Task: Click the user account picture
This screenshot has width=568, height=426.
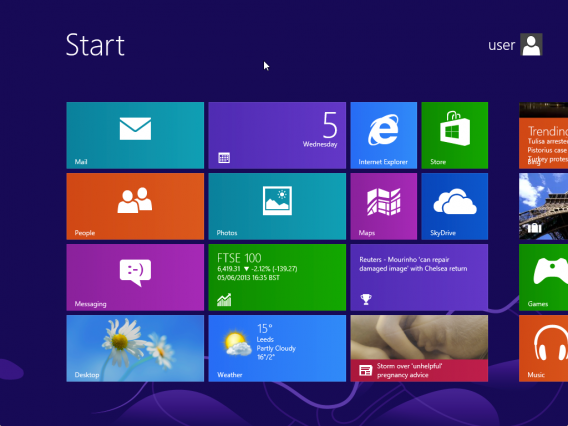Action: pyautogui.click(x=531, y=45)
